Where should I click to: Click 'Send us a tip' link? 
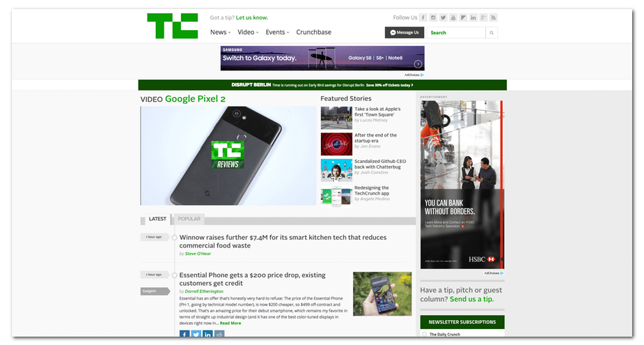click(471, 300)
